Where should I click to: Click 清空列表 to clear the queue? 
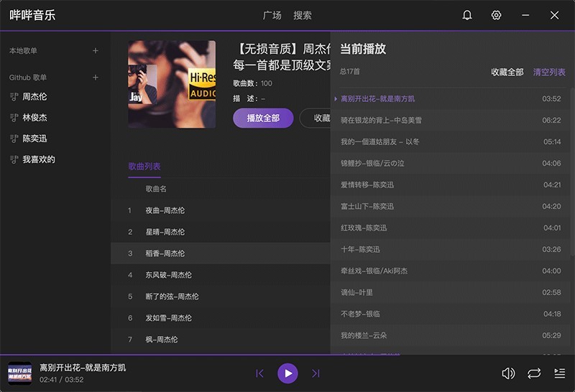549,73
